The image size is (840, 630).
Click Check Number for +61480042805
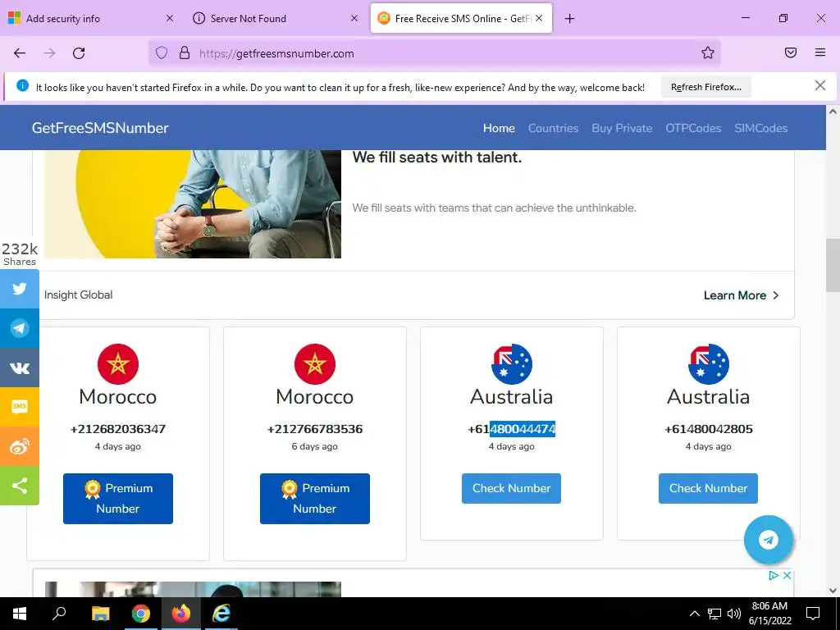[708, 488]
